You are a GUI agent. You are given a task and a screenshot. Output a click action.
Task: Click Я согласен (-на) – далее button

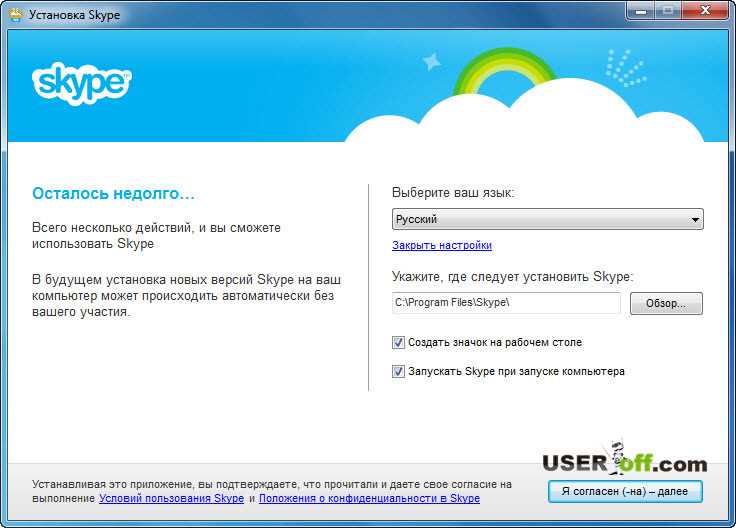pos(625,491)
